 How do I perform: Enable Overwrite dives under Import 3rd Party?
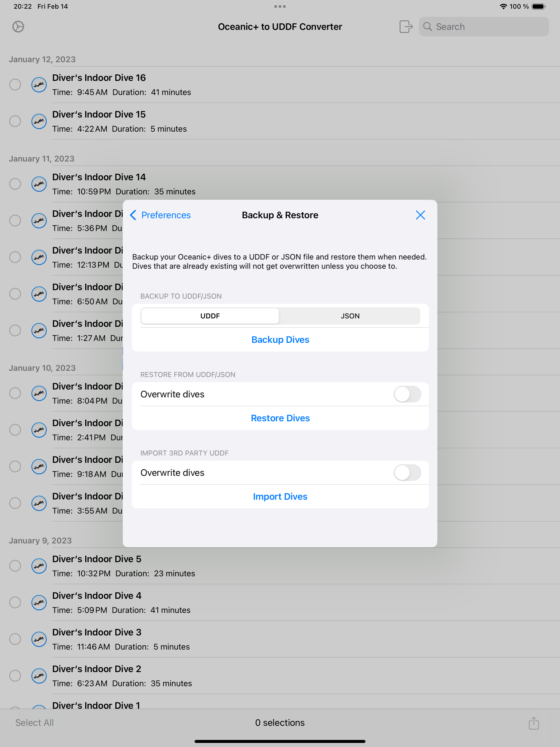[408, 473]
